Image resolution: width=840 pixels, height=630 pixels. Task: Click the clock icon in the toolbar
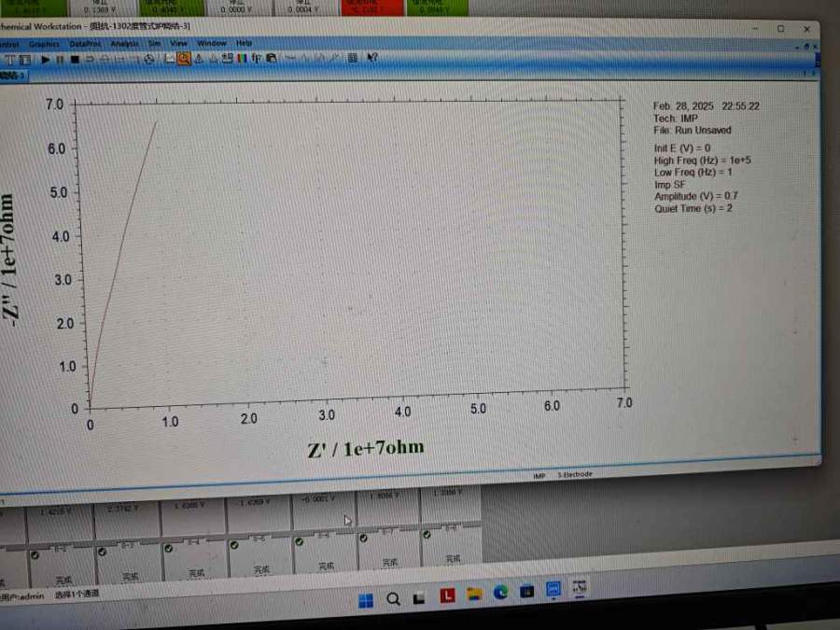148,59
